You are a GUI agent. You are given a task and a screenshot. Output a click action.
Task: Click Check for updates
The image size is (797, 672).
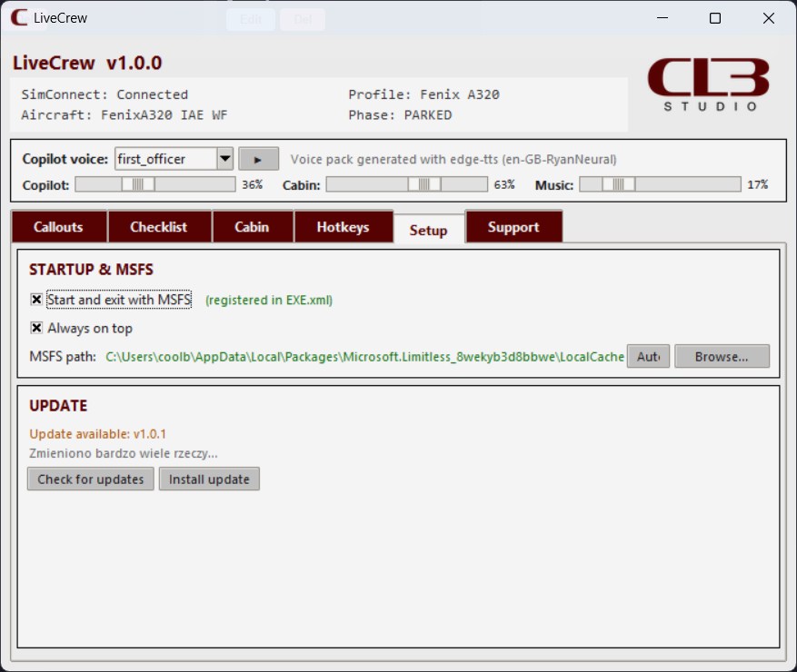click(x=90, y=479)
